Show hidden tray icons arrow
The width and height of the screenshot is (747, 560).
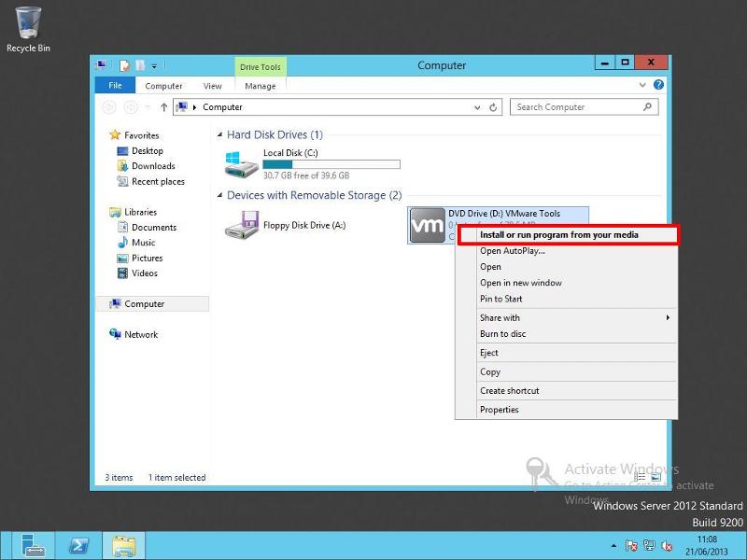613,546
